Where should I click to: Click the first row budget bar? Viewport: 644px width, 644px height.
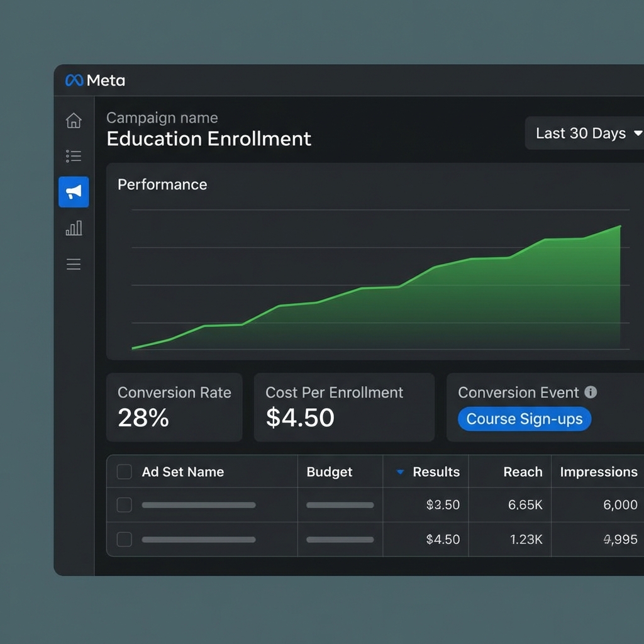point(340,505)
